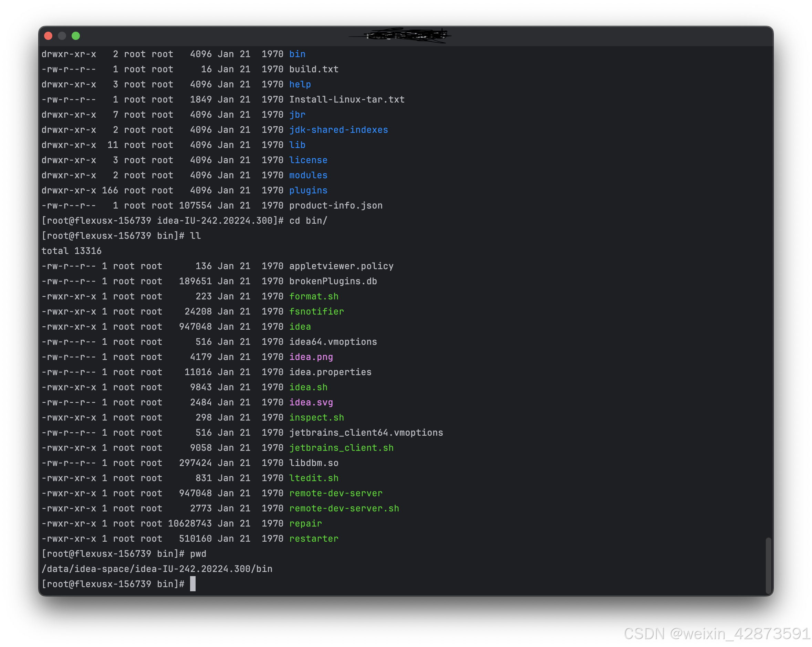Screen dimensions: 812x647
Task: Click the green restarter filename
Action: [314, 539]
